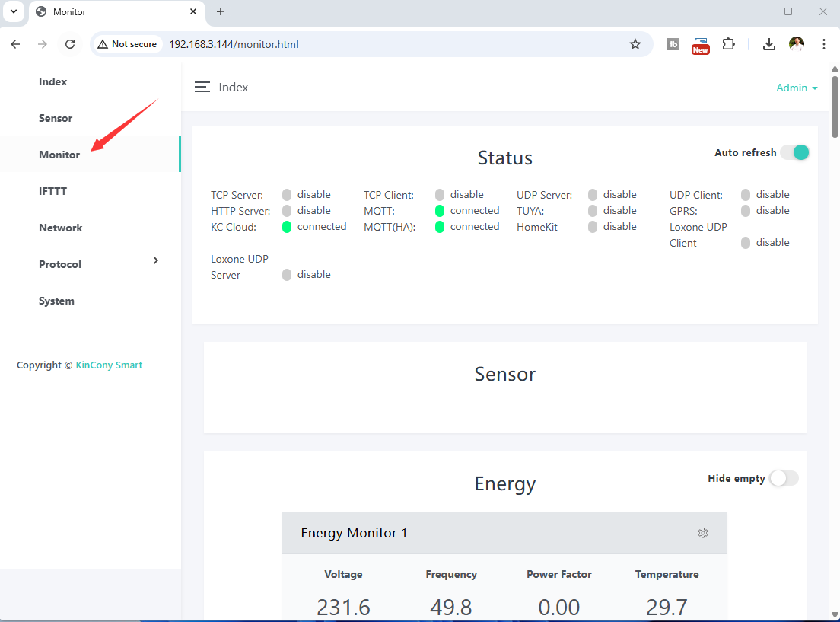This screenshot has height=622, width=840.
Task: Click the Not secure warning button
Action: (127, 44)
